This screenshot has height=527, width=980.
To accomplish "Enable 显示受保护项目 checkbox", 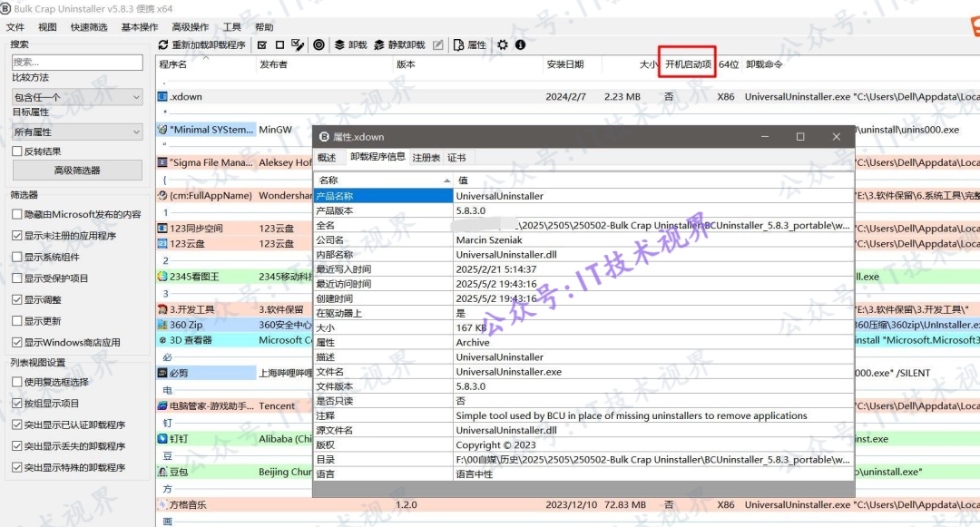I will pos(17,278).
